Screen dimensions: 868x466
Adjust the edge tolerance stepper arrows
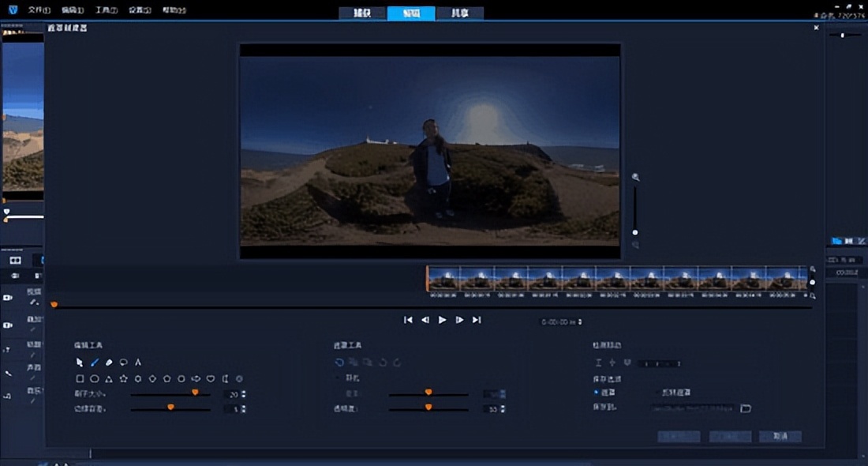244,409
